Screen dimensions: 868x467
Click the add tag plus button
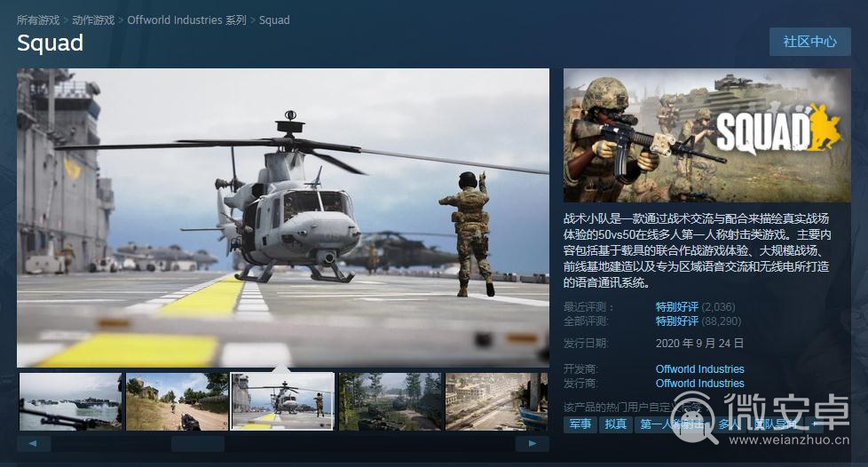click(x=815, y=424)
